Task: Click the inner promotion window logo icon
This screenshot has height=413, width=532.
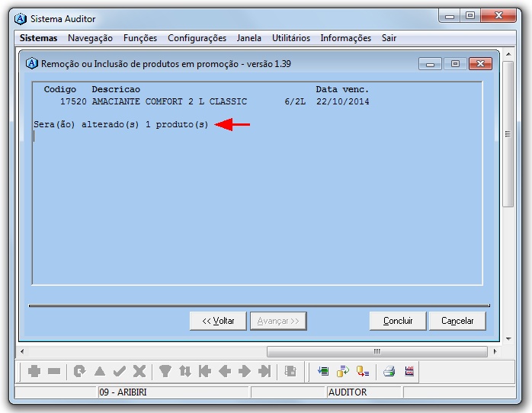Action: click(x=31, y=63)
